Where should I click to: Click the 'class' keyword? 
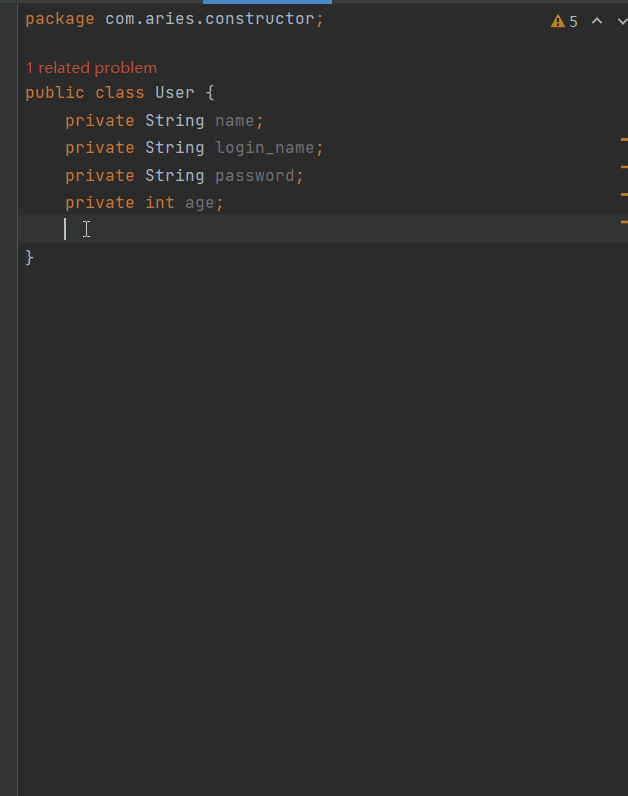[x=120, y=92]
